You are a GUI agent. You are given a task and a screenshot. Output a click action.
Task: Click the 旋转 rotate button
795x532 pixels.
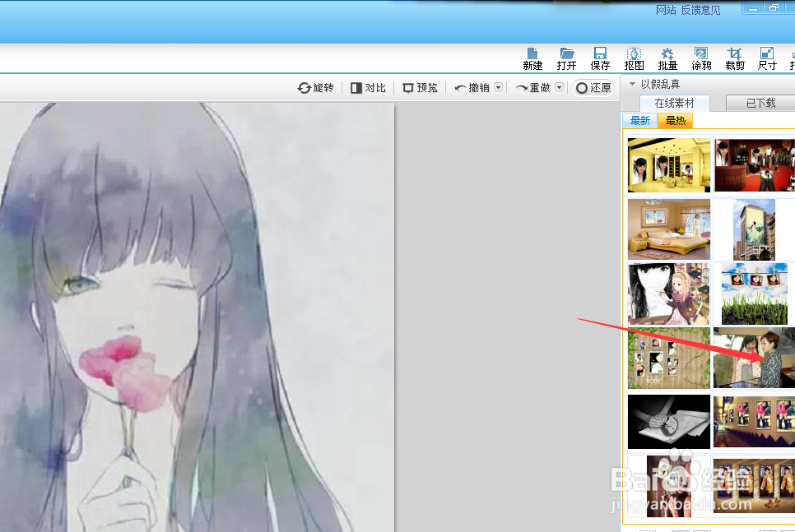315,88
